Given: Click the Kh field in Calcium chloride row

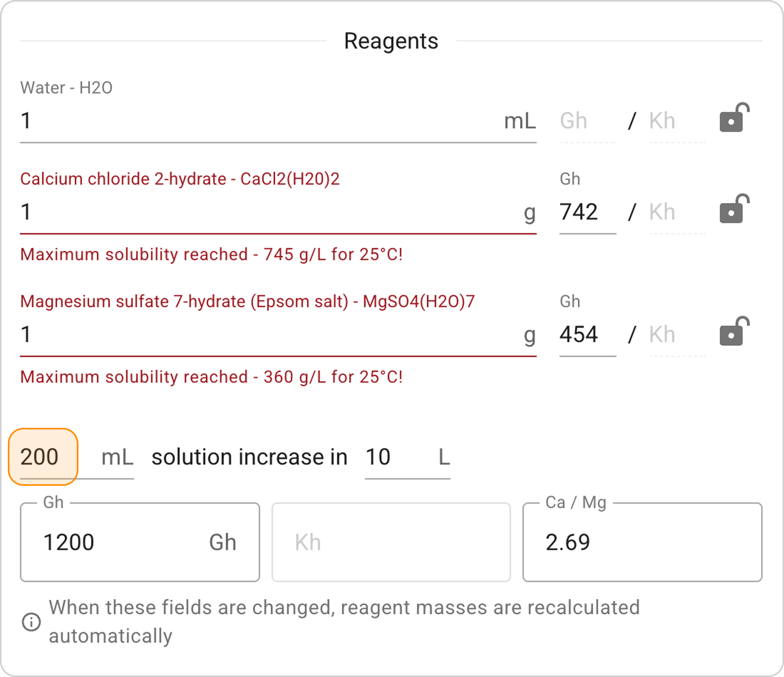Looking at the screenshot, I should coord(676,212).
